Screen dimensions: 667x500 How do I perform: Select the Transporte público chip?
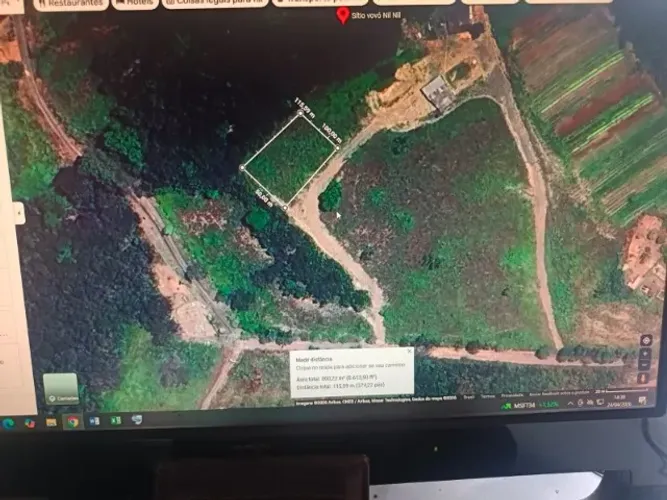click(321, 2)
